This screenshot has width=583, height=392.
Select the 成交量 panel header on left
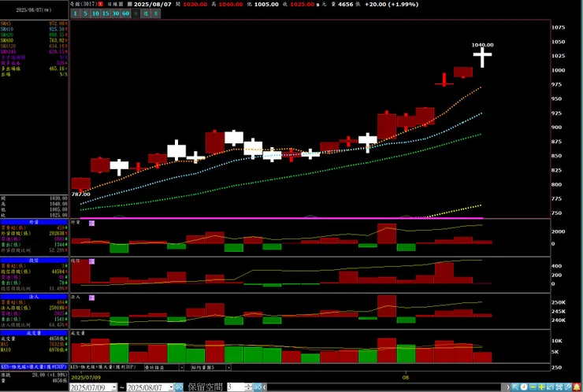[34, 333]
